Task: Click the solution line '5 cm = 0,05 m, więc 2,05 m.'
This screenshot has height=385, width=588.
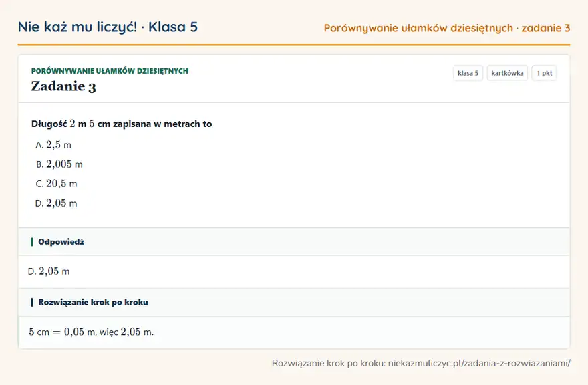Action: pyautogui.click(x=92, y=332)
